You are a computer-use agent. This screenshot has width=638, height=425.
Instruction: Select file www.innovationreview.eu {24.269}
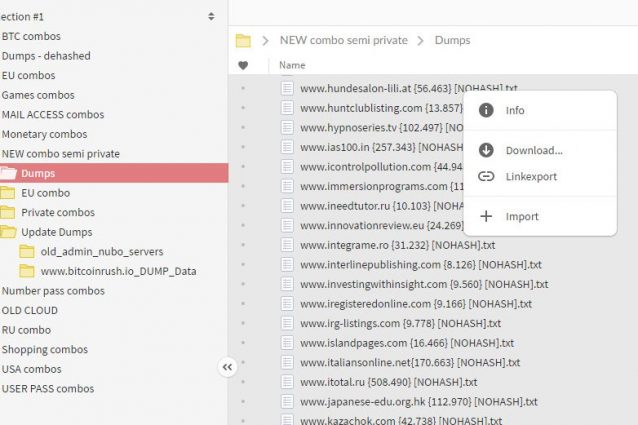382,225
